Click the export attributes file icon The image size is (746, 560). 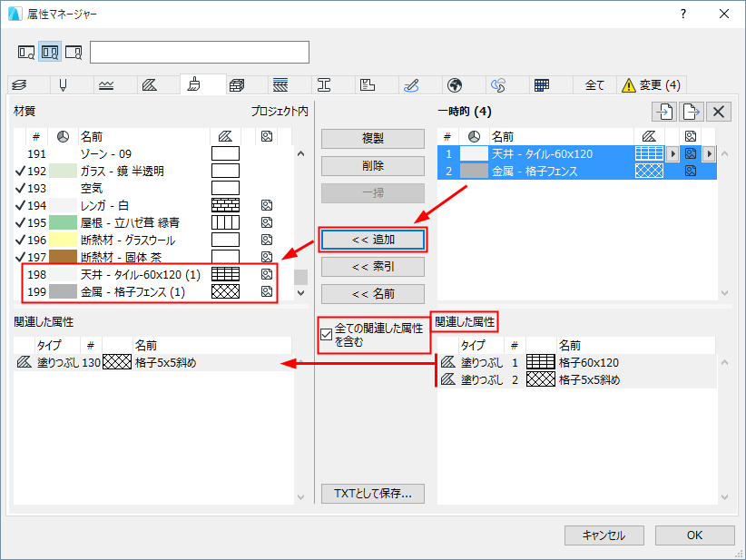pos(692,112)
